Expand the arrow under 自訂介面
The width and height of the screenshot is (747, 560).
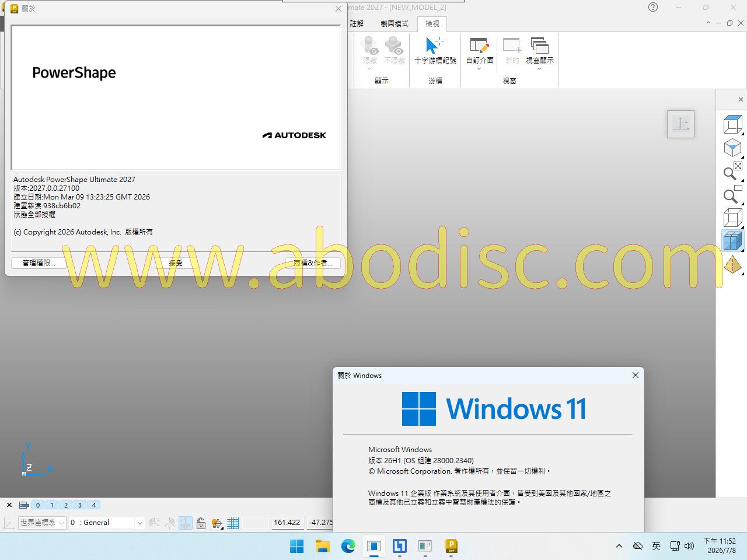click(x=479, y=69)
